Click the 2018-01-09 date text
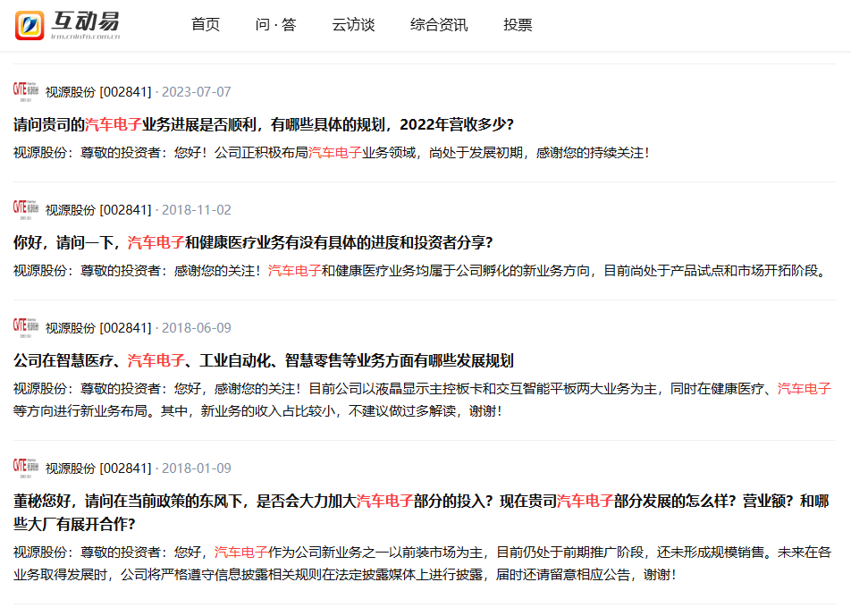This screenshot has height=616, width=851. [197, 468]
